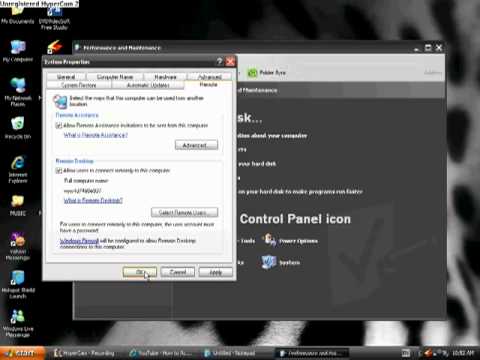Toggle Allow users to connect remotely checkbox
This screenshot has height=360, width=480.
(x=59, y=170)
